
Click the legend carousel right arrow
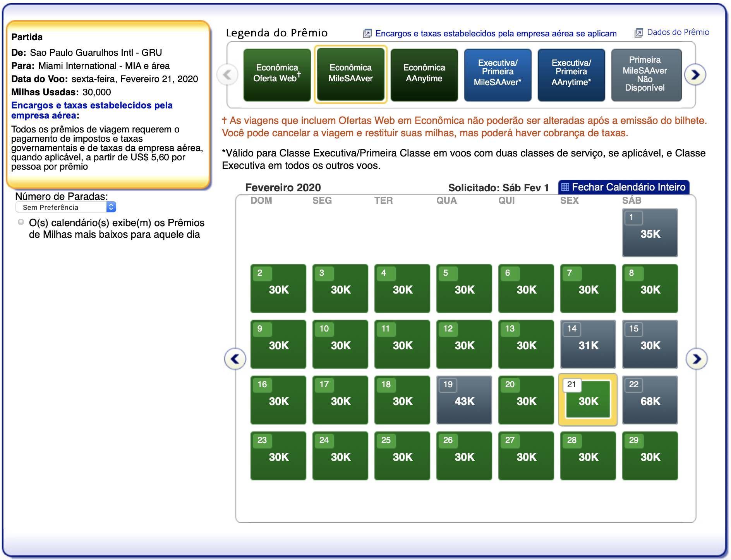coord(695,75)
